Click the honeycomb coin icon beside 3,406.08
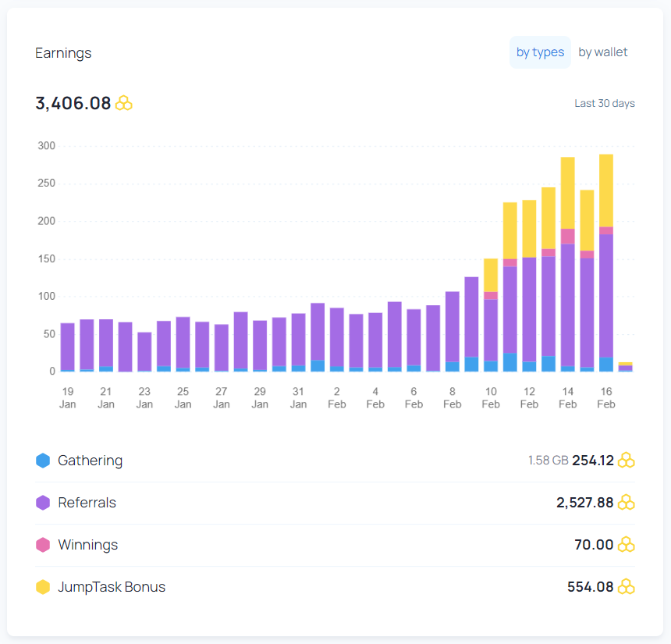 pyautogui.click(x=124, y=103)
